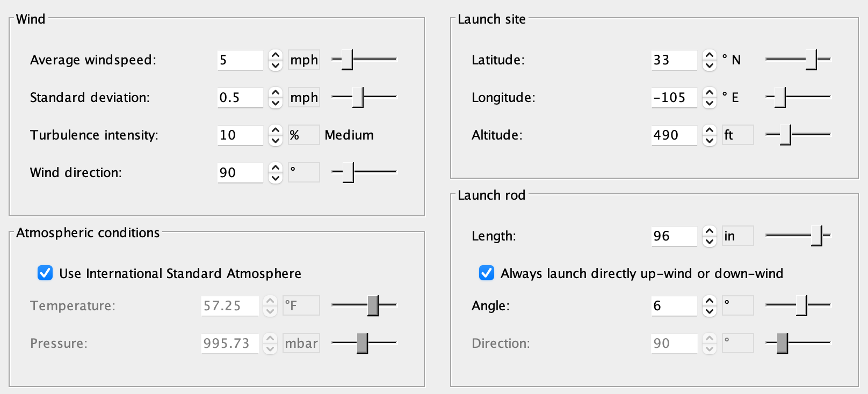The width and height of the screenshot is (868, 394).
Task: Decrease wind direction stepper down arrow
Action: pyautogui.click(x=275, y=178)
